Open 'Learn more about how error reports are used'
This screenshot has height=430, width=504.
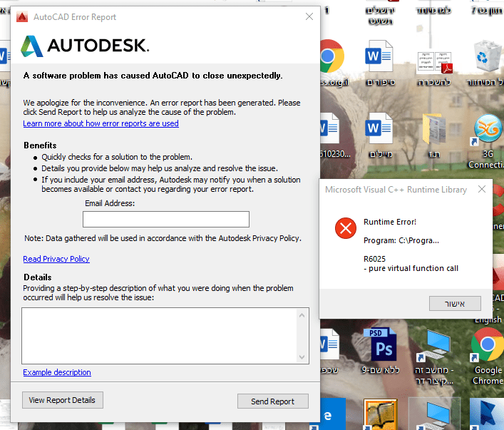point(101,123)
